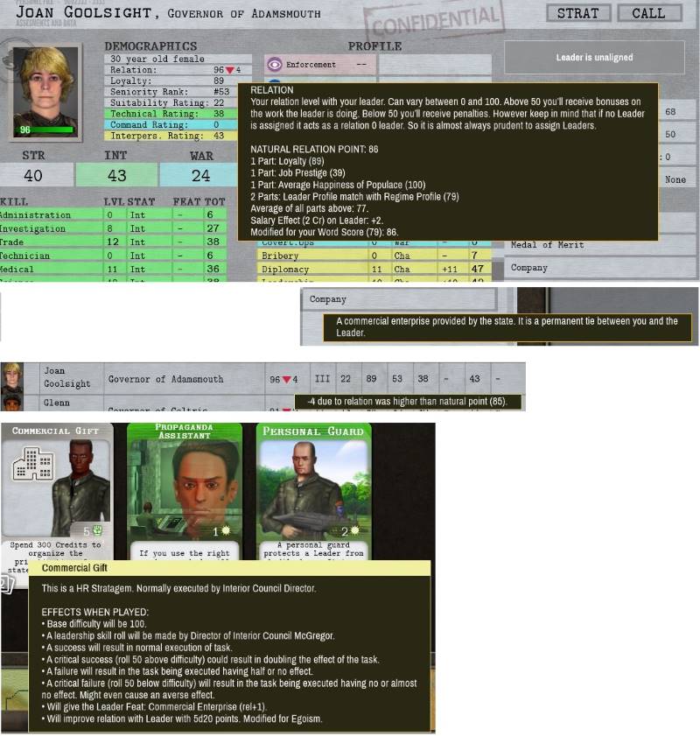The image size is (700, 736).
Task: Click the building icon on Commercial Gift card
Action: tap(32, 464)
